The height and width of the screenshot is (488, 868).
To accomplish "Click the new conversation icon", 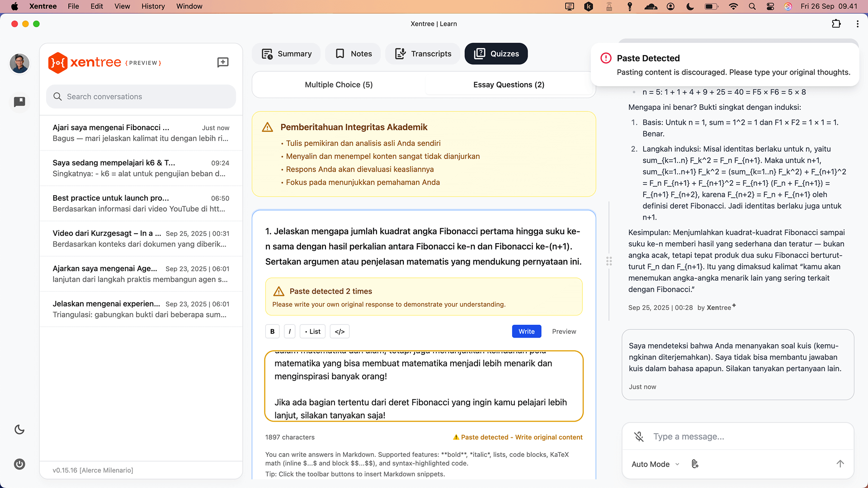I will (223, 62).
